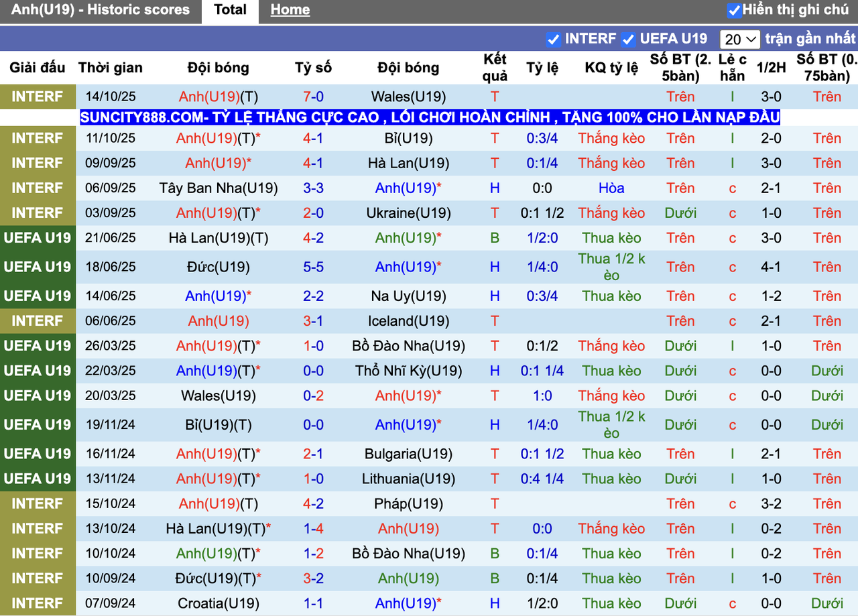Click Ukraine(U19) team name

[x=408, y=213]
